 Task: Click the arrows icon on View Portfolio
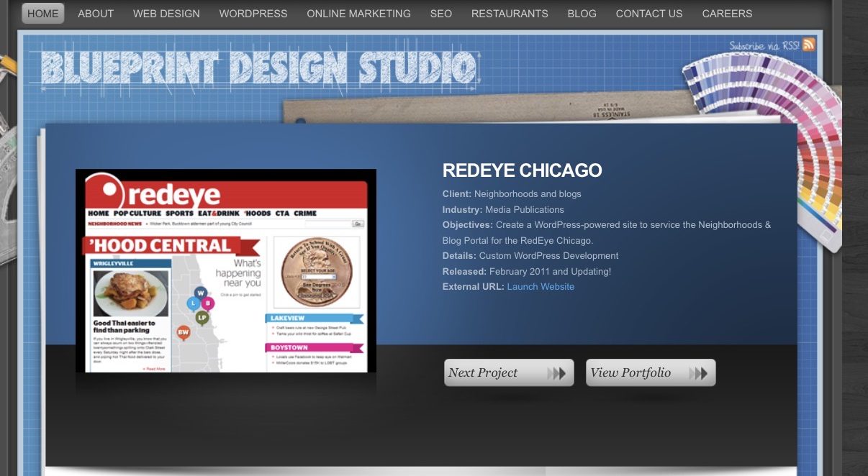pos(698,373)
